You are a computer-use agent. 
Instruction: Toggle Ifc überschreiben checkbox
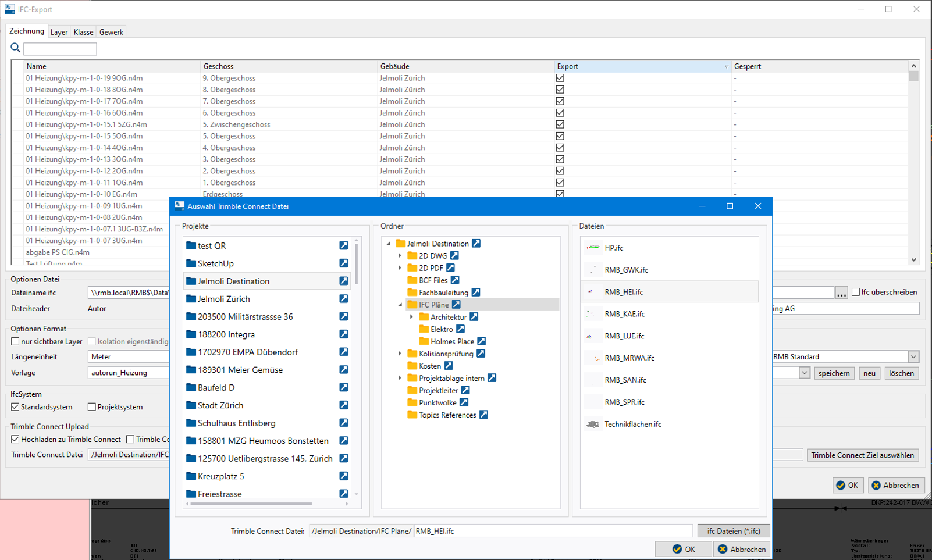click(856, 292)
